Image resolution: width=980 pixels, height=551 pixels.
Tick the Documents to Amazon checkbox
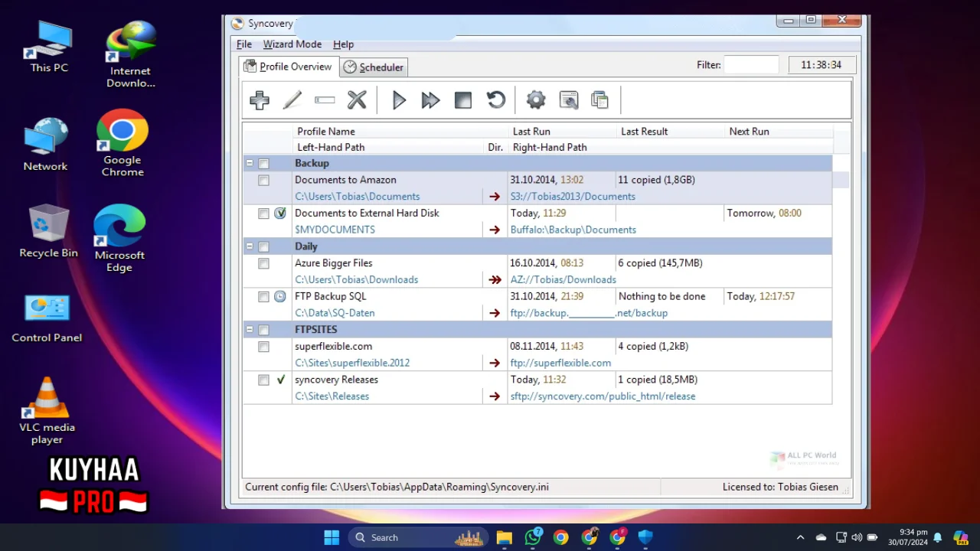point(264,181)
